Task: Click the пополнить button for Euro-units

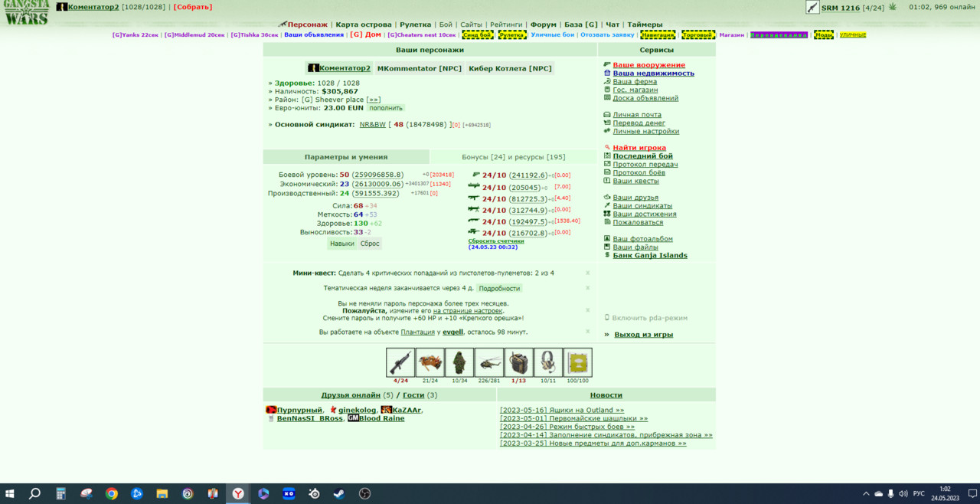Action: tap(386, 108)
